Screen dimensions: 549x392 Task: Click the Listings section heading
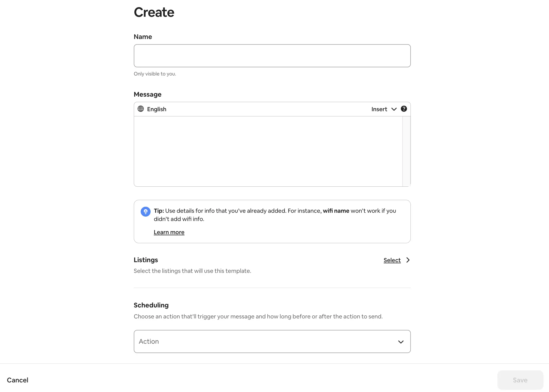[x=146, y=260]
